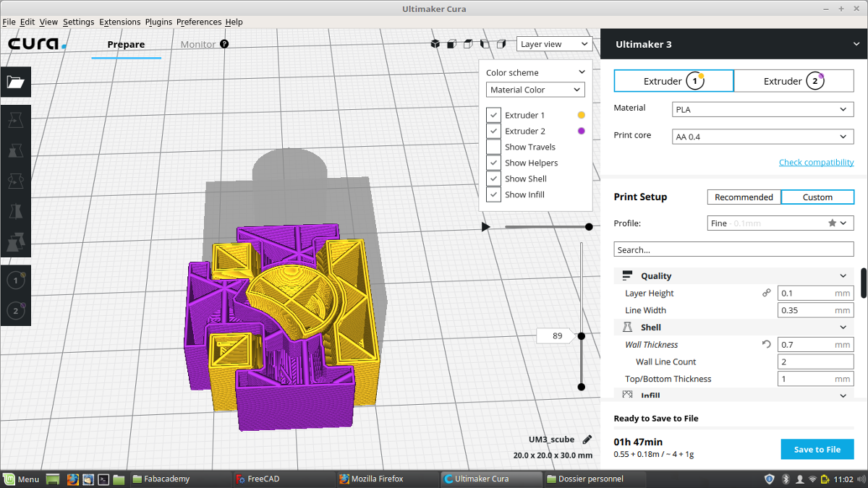Open the View menu
Viewport: 868px width, 488px height.
[48, 22]
